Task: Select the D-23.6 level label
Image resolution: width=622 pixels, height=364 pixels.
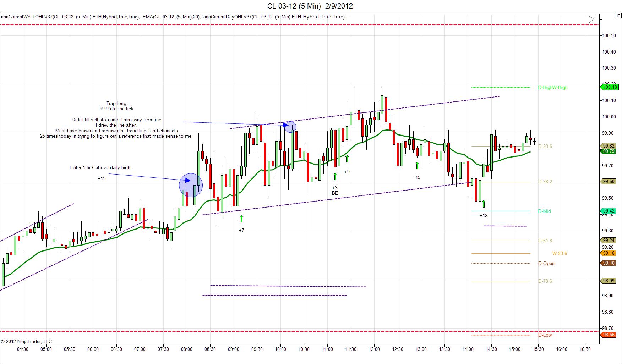Action: point(545,146)
